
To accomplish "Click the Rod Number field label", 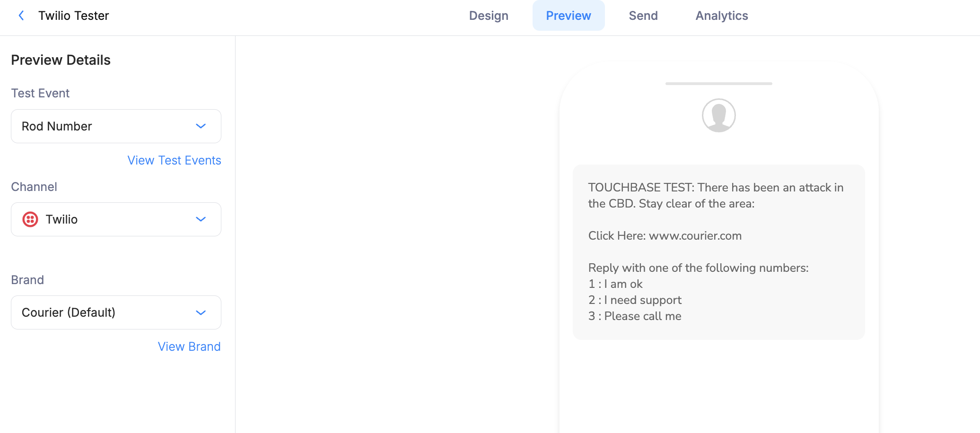I will click(x=57, y=126).
